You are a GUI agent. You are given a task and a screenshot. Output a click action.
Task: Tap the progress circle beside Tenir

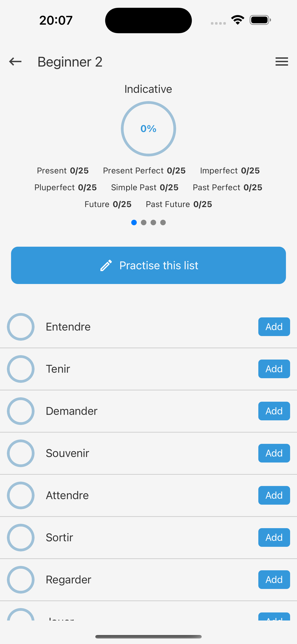(21, 369)
